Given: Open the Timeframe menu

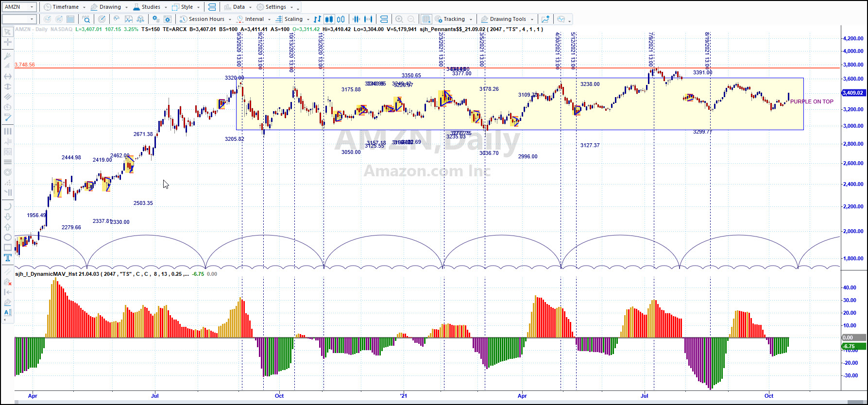Looking at the screenshot, I should 64,7.
